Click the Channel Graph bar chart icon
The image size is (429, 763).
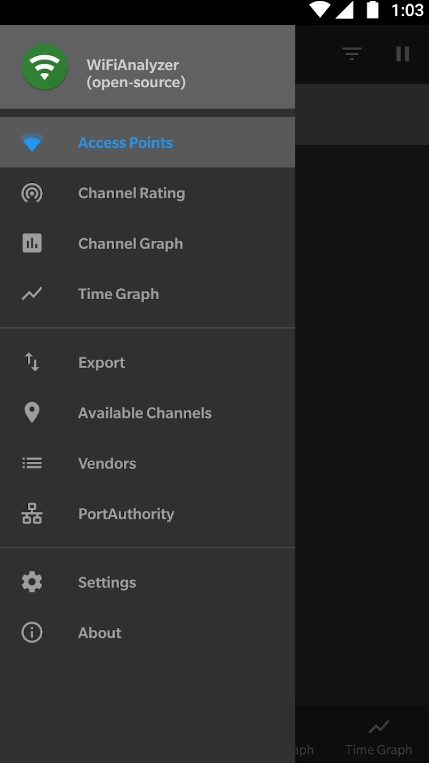pos(32,243)
